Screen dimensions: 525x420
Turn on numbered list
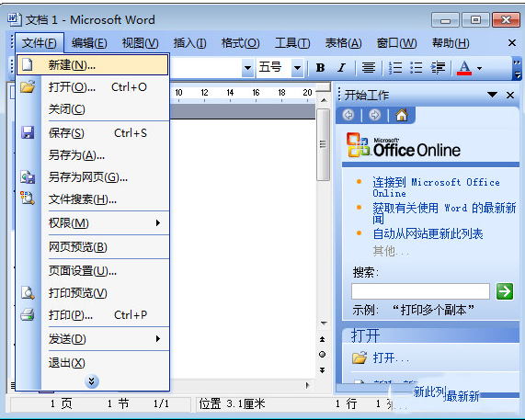coord(395,68)
